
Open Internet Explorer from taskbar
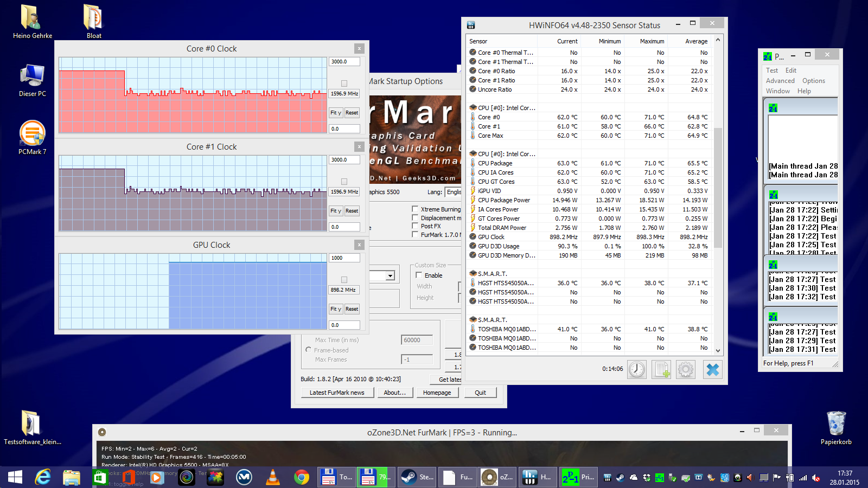pyautogui.click(x=43, y=477)
